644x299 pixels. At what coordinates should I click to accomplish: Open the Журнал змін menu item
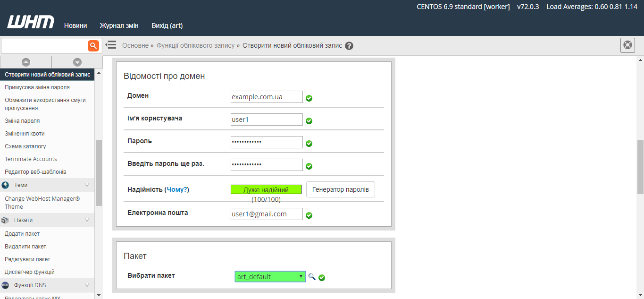(x=119, y=26)
